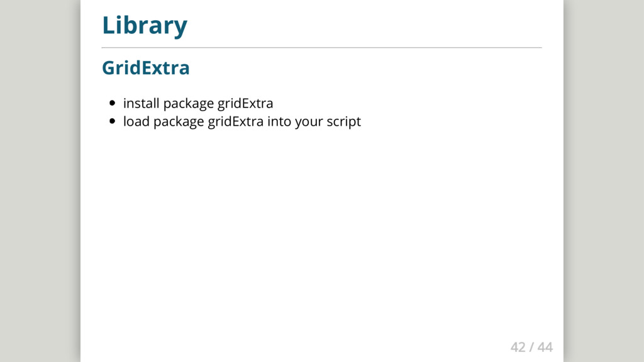The height and width of the screenshot is (362, 644).
Task: Click "gridExtra" in the install bullet
Action: 245,104
